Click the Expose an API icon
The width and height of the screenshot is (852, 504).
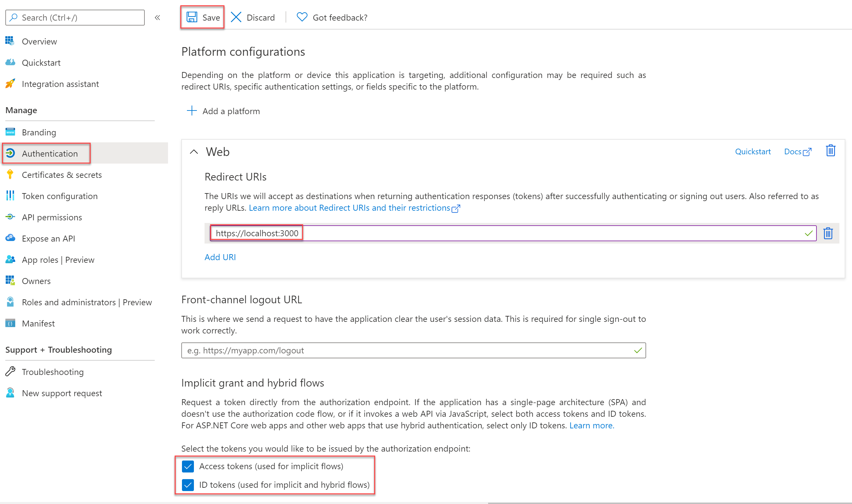(x=10, y=238)
